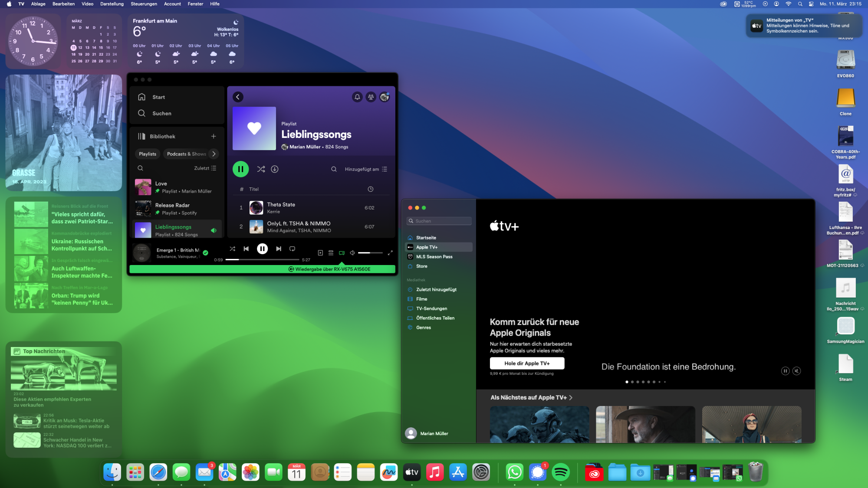Viewport: 868px width, 488px height.
Task: Click Hole dir Apple TV+ button
Action: [527, 364]
